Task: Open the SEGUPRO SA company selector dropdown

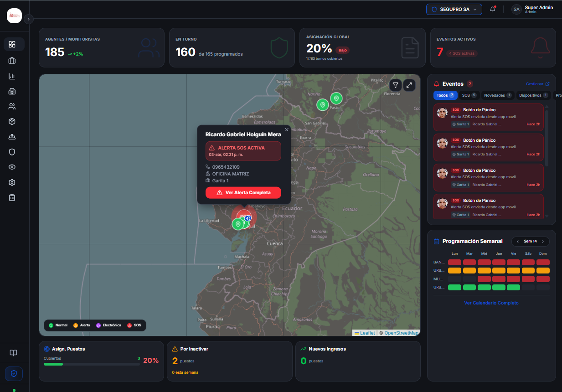Action: click(454, 9)
